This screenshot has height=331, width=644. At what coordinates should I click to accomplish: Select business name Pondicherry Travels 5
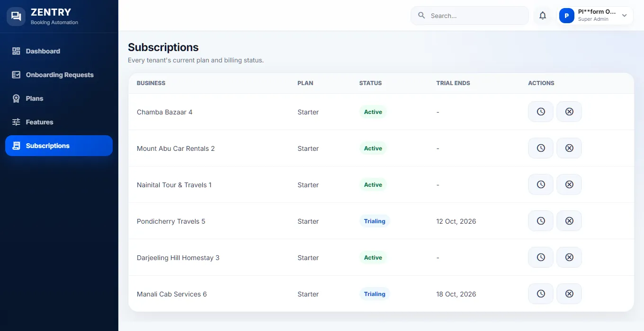click(171, 221)
